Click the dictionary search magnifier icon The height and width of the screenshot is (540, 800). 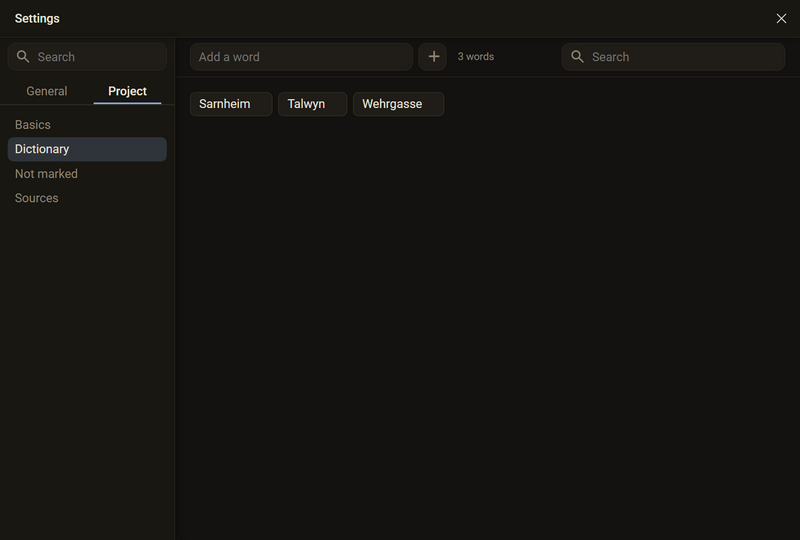pyautogui.click(x=577, y=57)
